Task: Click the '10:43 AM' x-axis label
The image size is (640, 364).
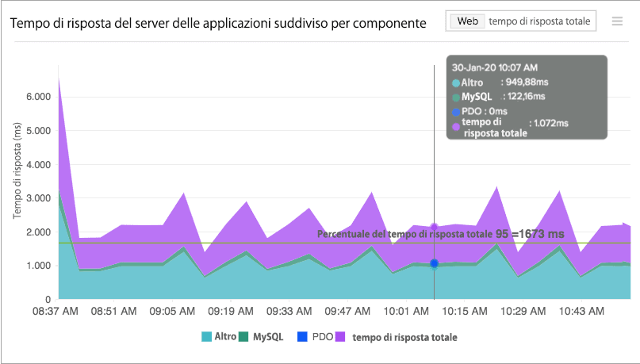Action: click(581, 312)
